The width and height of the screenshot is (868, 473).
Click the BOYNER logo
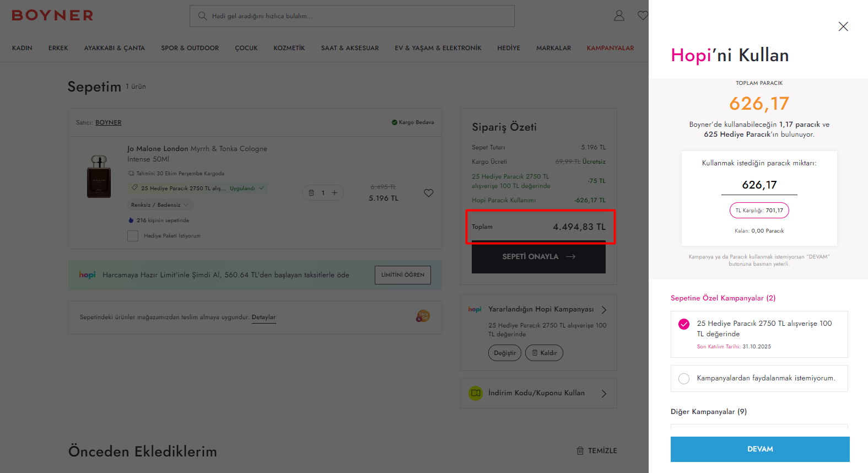52,15
